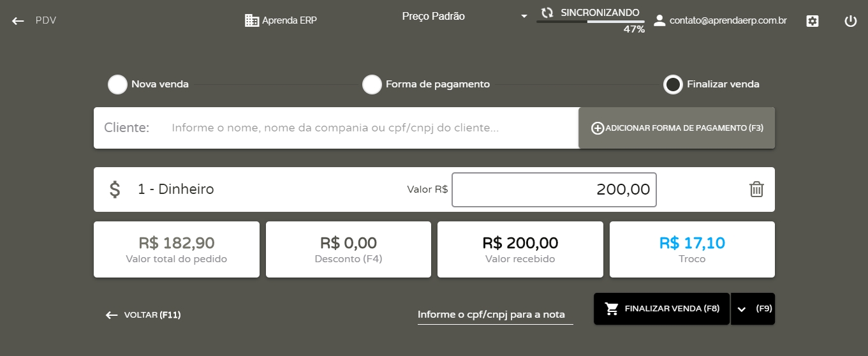Click the user account profile icon
Screen dimensions: 868x356
[x=659, y=20]
